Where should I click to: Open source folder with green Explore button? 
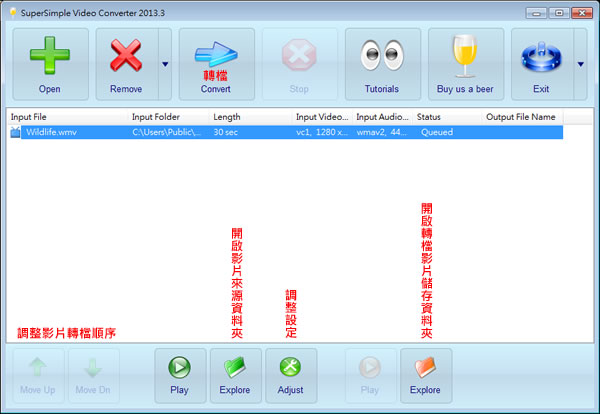click(235, 376)
